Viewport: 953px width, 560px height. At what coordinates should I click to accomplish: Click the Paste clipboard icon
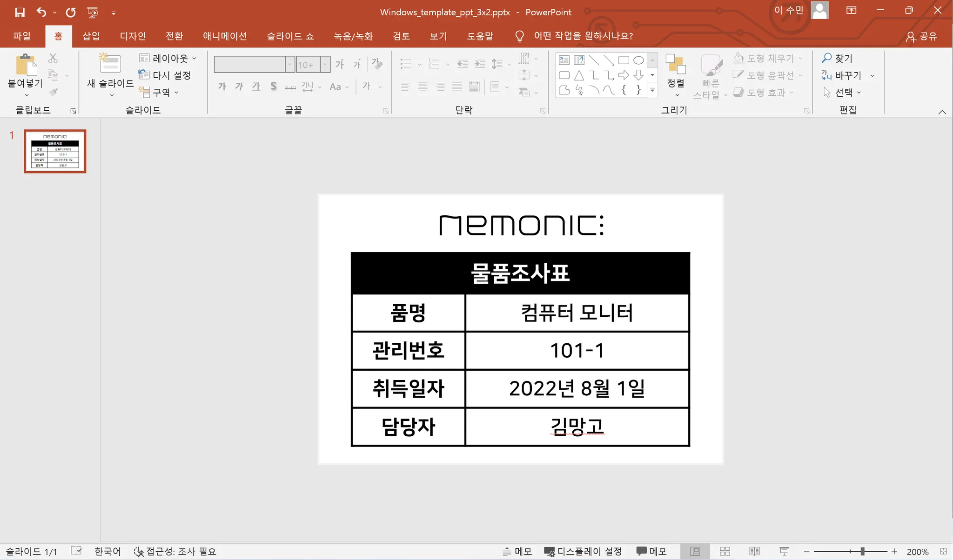click(26, 64)
